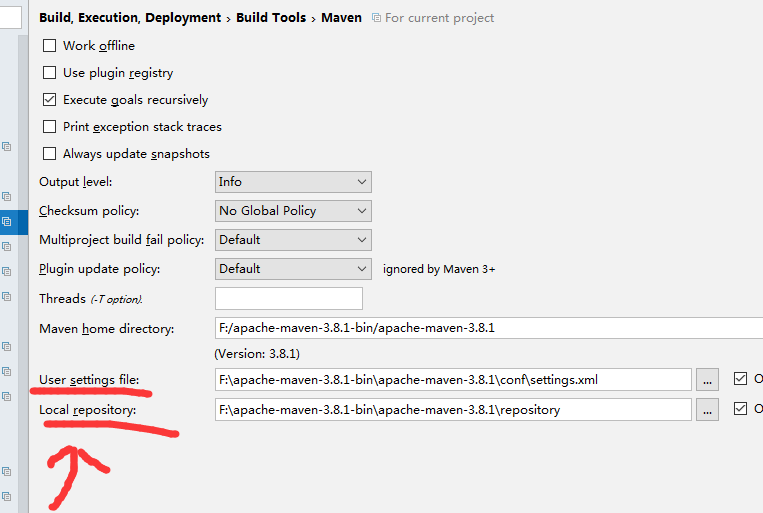This screenshot has height=513, width=763.
Task: Enable the Work offline checkbox
Action: tap(50, 46)
